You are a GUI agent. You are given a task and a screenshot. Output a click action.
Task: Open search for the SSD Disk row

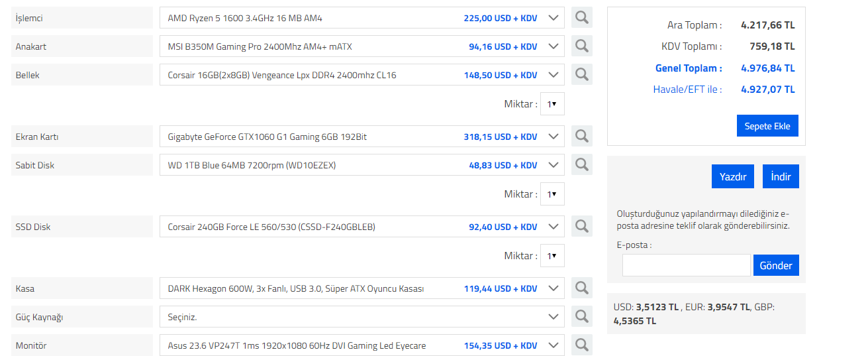(581, 227)
